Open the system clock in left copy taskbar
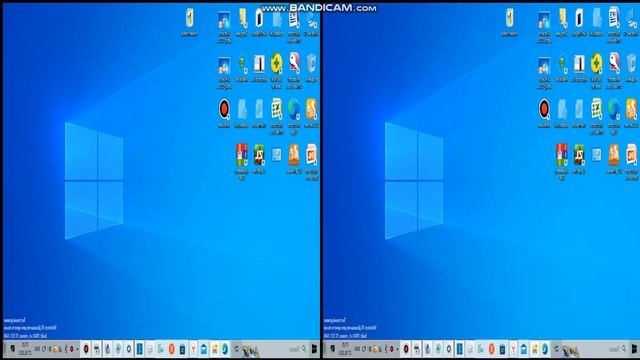Screen dimensions: 640x360 (25, 349)
